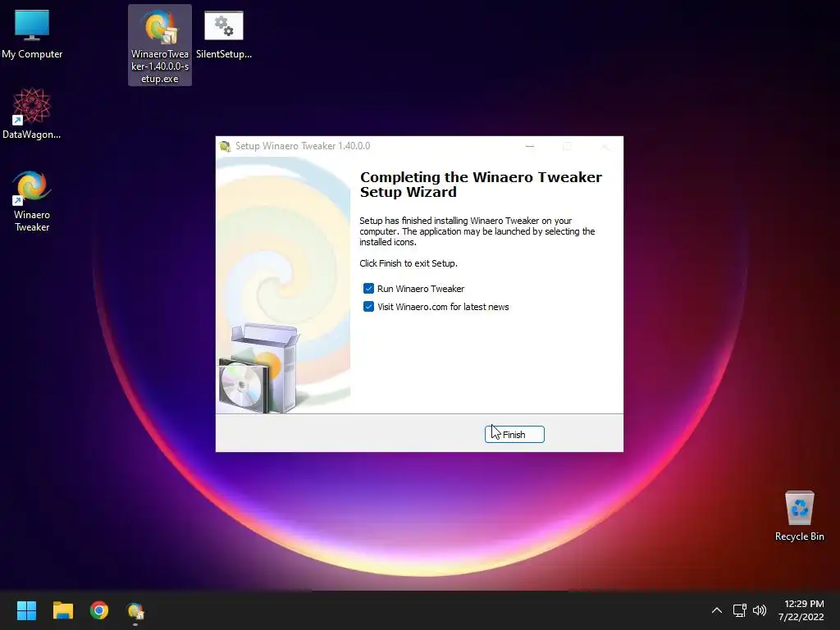This screenshot has height=630, width=840.
Task: Select the SilentSetup desktop icon
Action: (224, 34)
